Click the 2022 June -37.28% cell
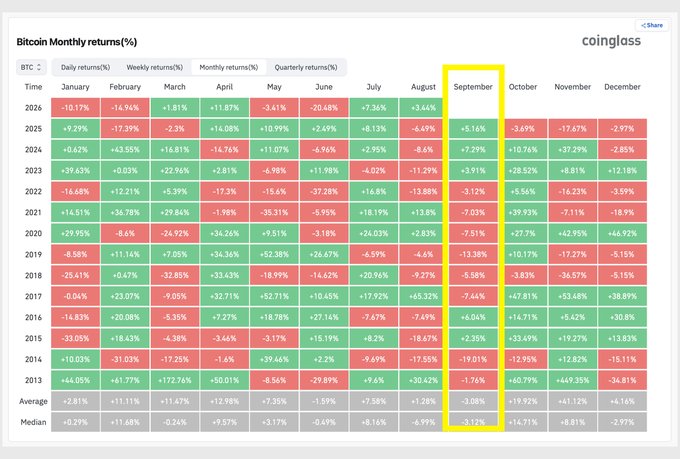Screen dimensions: 680x459 (x=324, y=192)
